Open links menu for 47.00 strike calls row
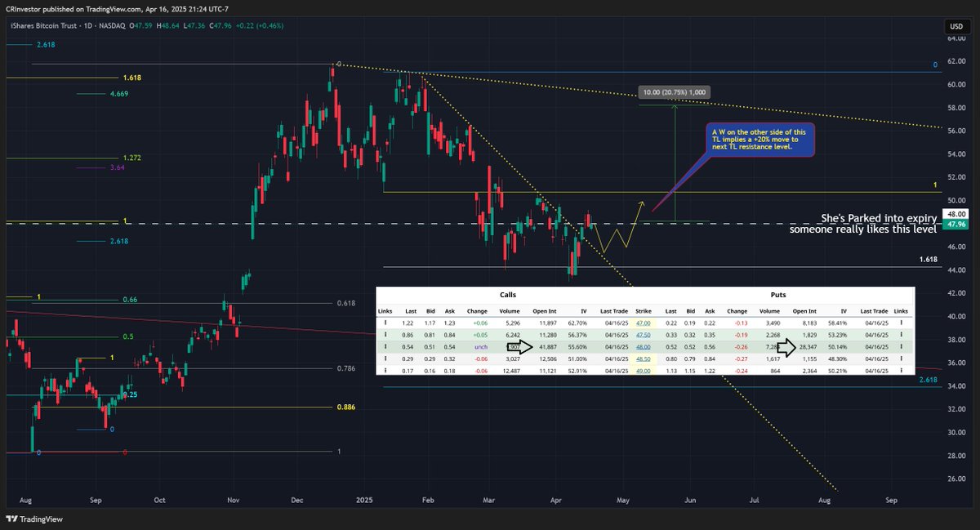 coord(385,323)
